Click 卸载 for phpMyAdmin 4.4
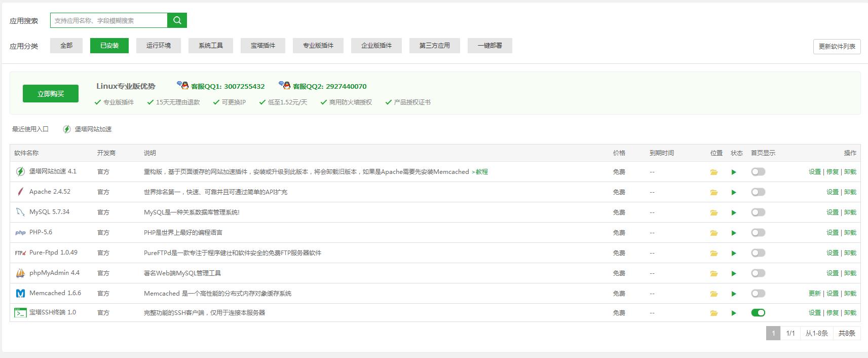 (x=850, y=273)
